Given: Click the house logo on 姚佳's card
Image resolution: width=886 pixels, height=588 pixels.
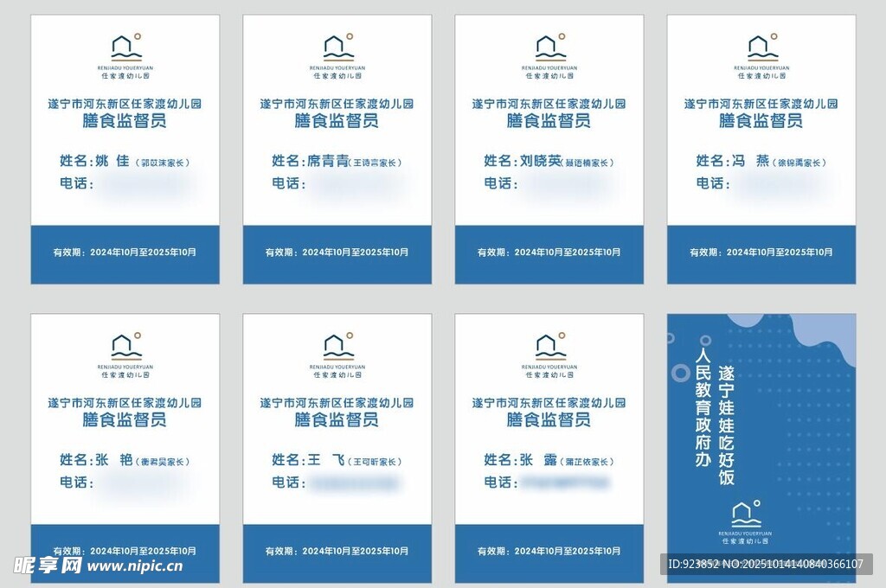Looking at the screenshot, I should coord(125,47).
